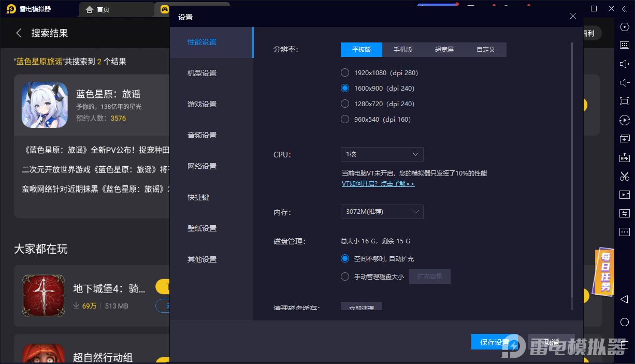Switch to 平板版 resolution tab

[x=362, y=49]
